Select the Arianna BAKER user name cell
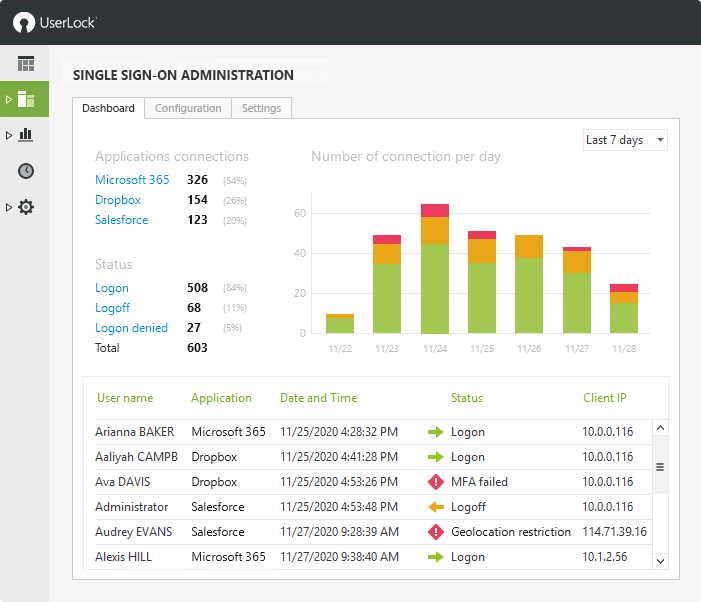Image resolution: width=701 pixels, height=602 pixels. (135, 432)
